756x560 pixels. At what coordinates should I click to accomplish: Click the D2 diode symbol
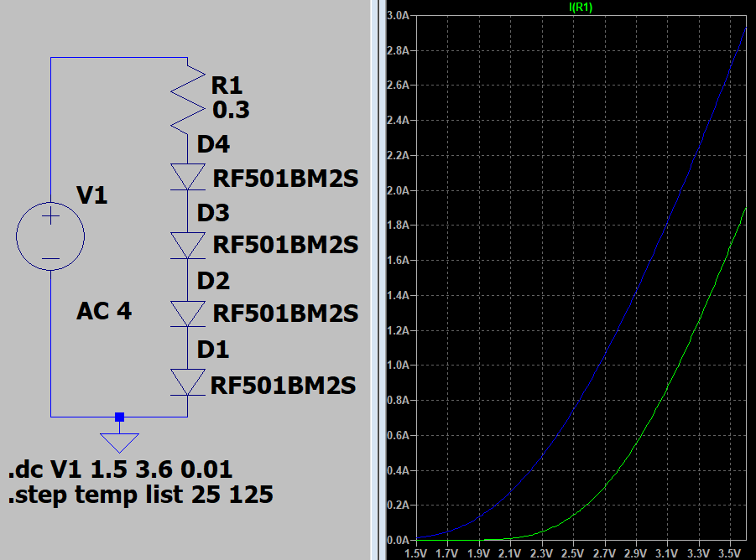point(187,314)
